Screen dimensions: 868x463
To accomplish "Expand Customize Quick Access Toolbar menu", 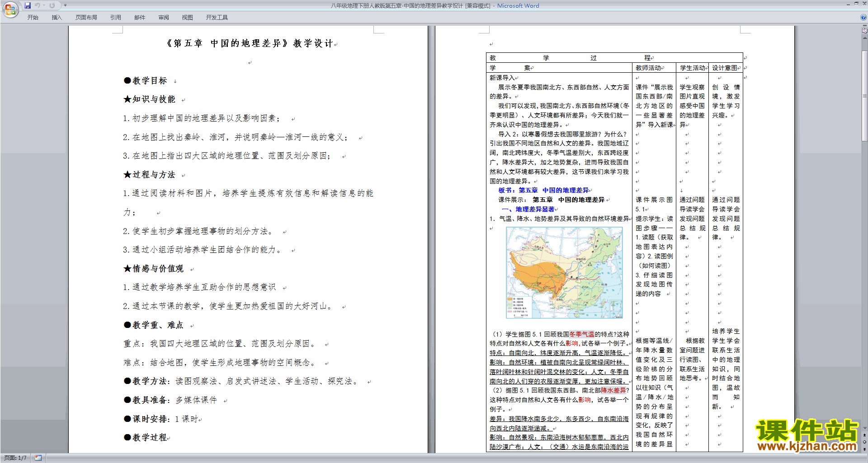I will (x=65, y=5).
